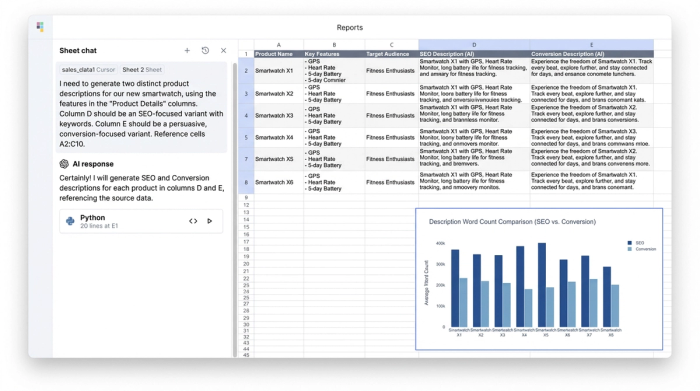This screenshot has height=391, width=700.
Task: Start a new chat with the plus icon
Action: [x=187, y=50]
